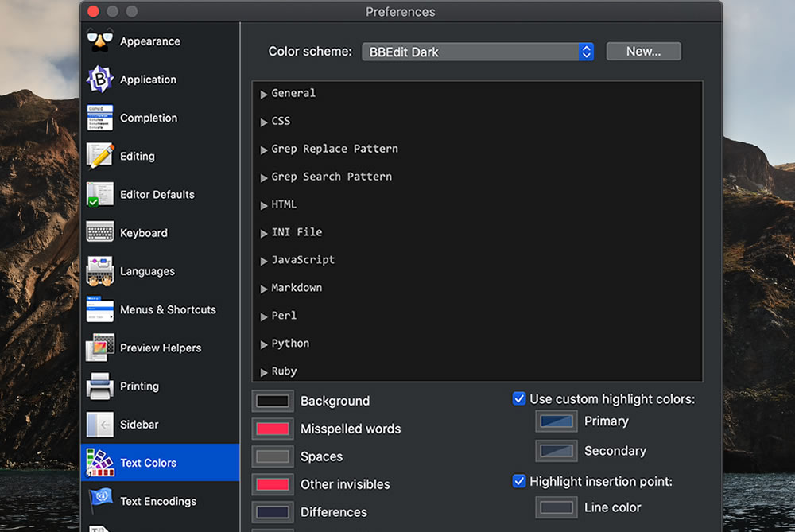The width and height of the screenshot is (795, 532).
Task: Open the Sidebar pane icon
Action: click(100, 425)
